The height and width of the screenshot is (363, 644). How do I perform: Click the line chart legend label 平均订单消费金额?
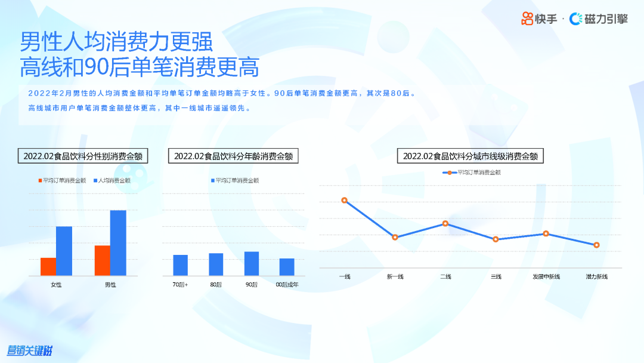(x=479, y=173)
